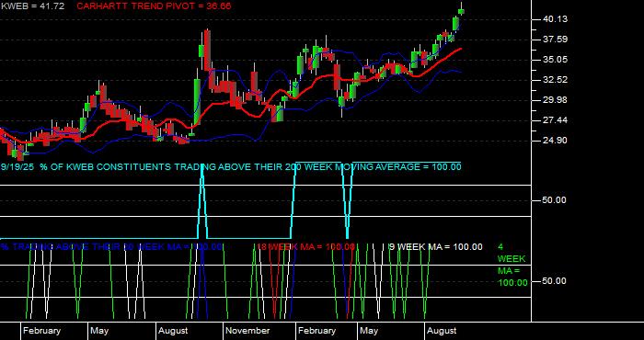Click the 50.00 axis label of 200-week panel
This screenshot has height=340, width=644.
(555, 200)
